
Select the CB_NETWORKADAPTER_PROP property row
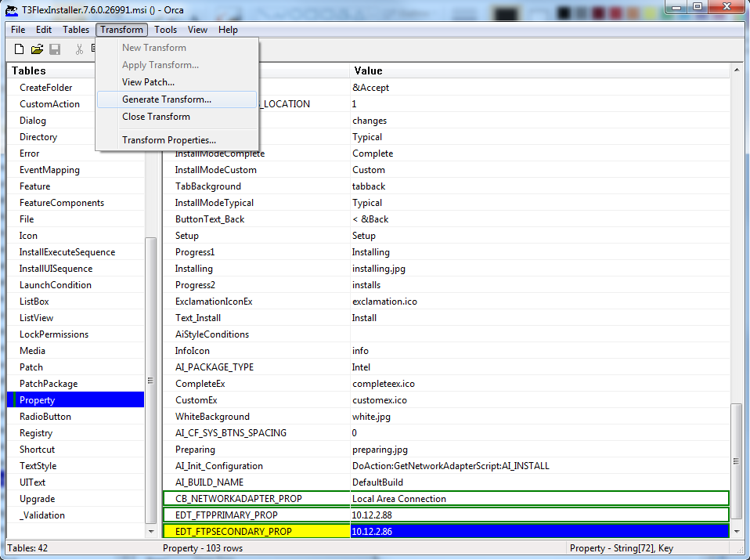click(x=445, y=499)
